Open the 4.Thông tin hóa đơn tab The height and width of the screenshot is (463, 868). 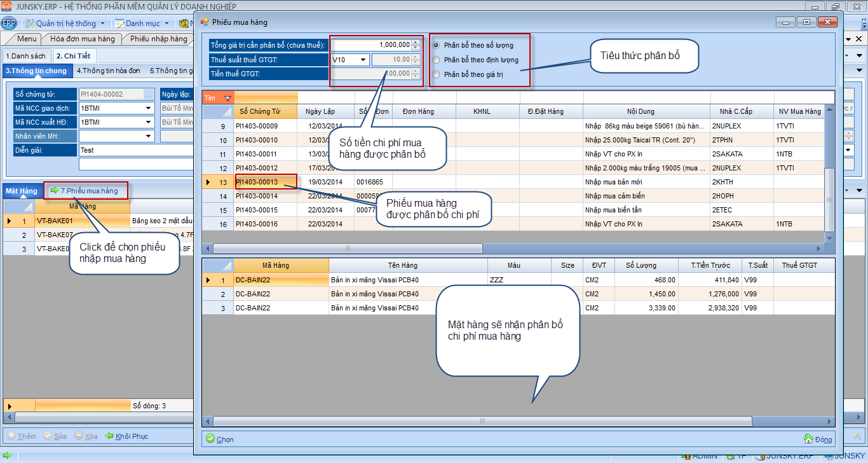click(x=109, y=71)
